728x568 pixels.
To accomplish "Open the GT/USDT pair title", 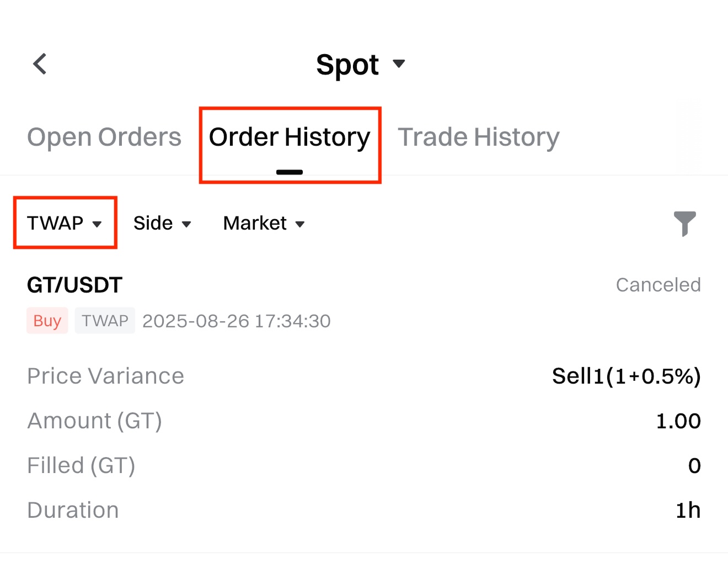I will coord(74,285).
